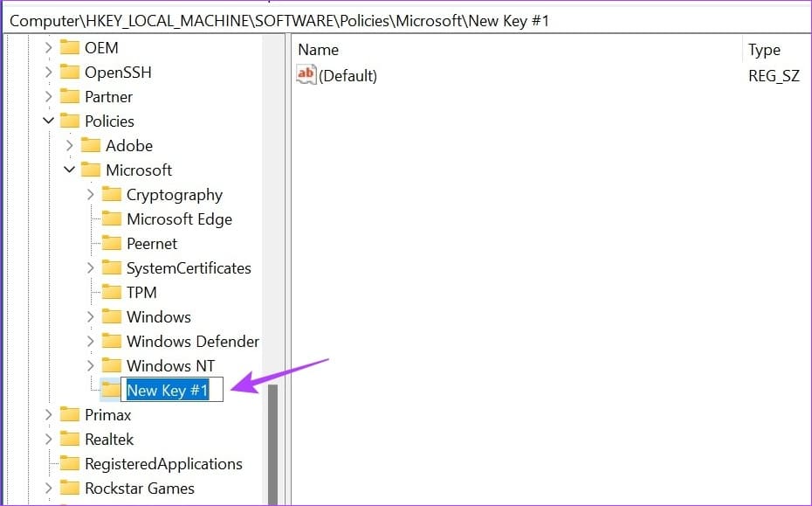Collapse the Microsoft key

click(x=69, y=170)
